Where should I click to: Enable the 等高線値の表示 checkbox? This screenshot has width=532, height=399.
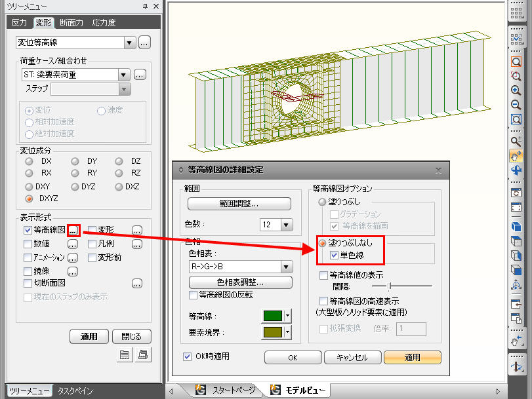323,275
